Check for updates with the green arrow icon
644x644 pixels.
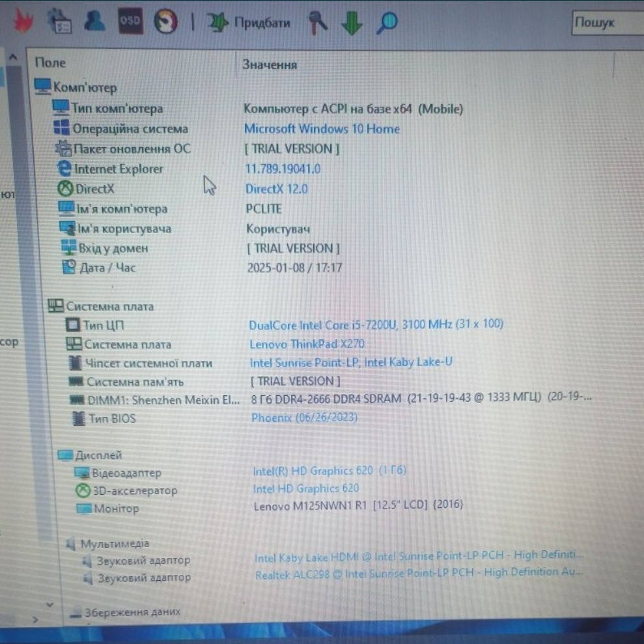[x=352, y=23]
